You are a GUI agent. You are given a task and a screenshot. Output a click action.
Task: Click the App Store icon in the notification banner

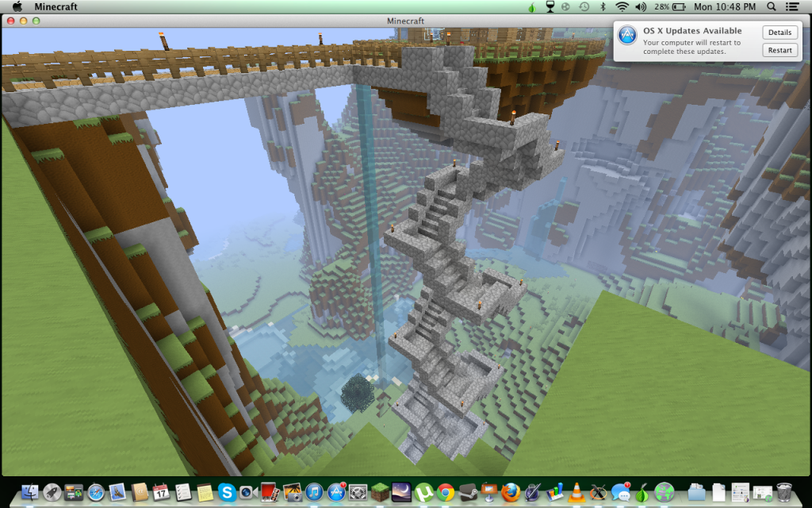628,35
